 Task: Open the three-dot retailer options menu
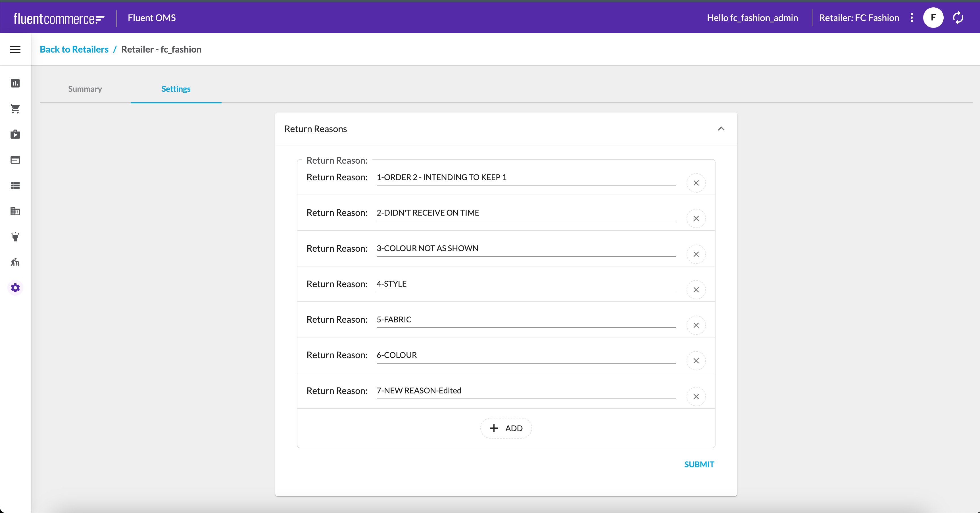pos(912,18)
